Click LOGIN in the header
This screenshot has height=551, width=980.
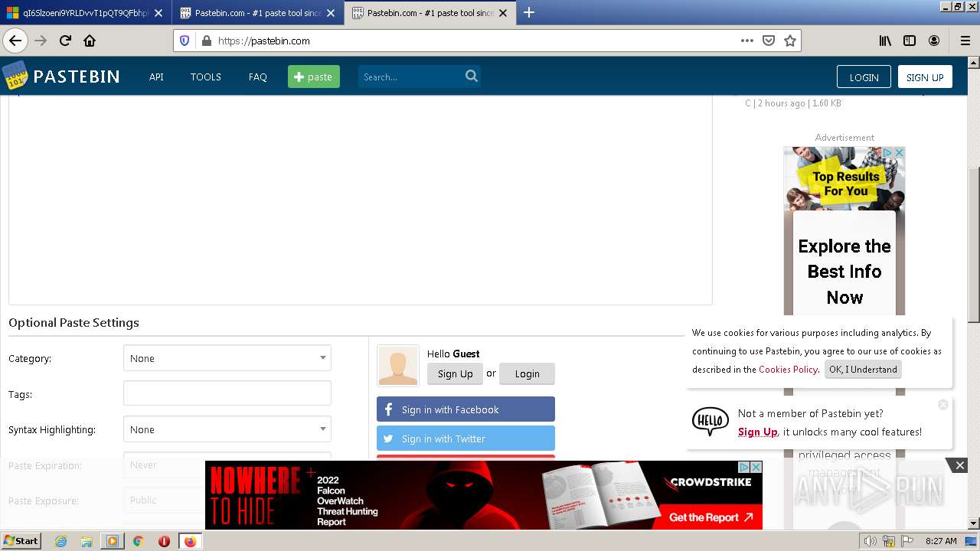pos(864,77)
